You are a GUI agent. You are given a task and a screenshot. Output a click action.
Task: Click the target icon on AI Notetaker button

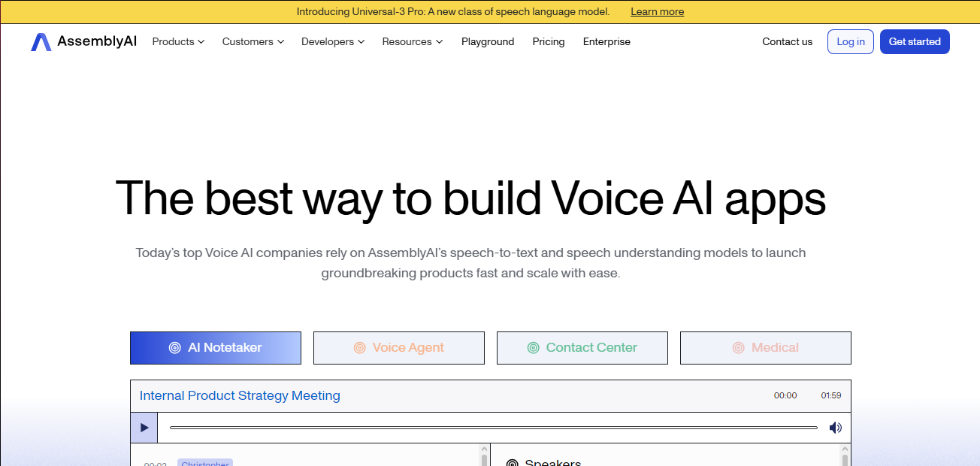(x=174, y=347)
